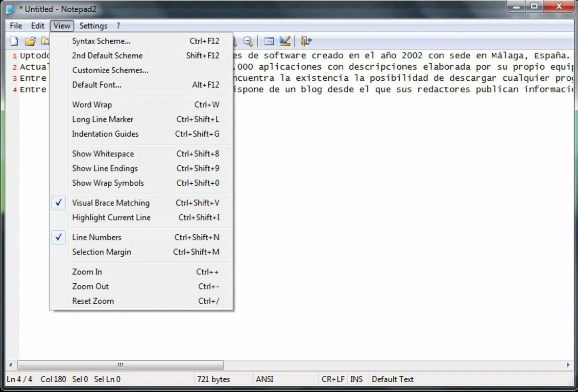Click 'CR+LF' line ending indicator
Screen dimensions: 578x392
tap(333, 379)
